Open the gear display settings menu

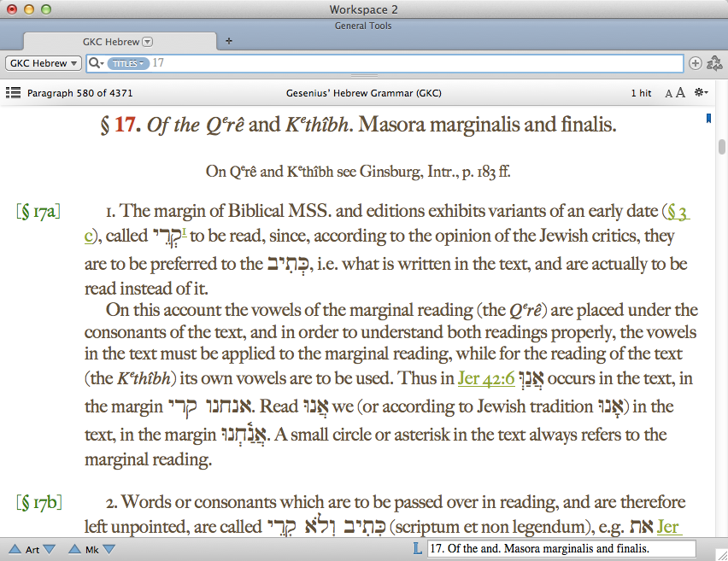[702, 92]
